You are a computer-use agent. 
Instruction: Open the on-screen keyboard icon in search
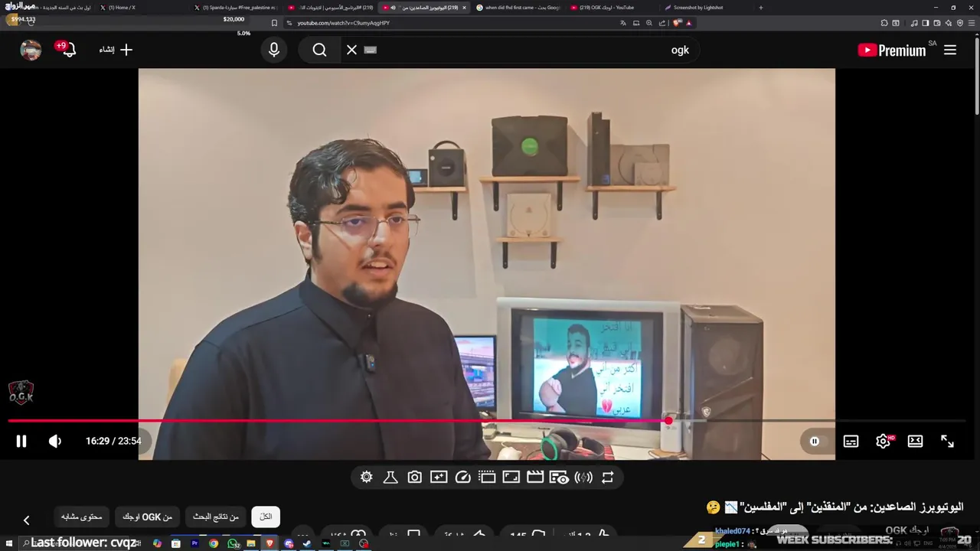(371, 50)
